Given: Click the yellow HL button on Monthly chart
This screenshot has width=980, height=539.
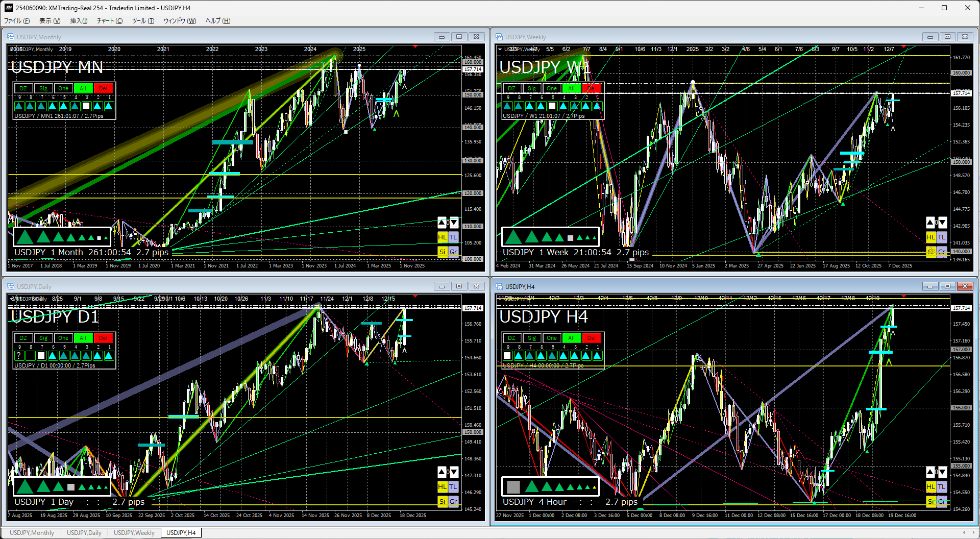Looking at the screenshot, I should [x=442, y=237].
